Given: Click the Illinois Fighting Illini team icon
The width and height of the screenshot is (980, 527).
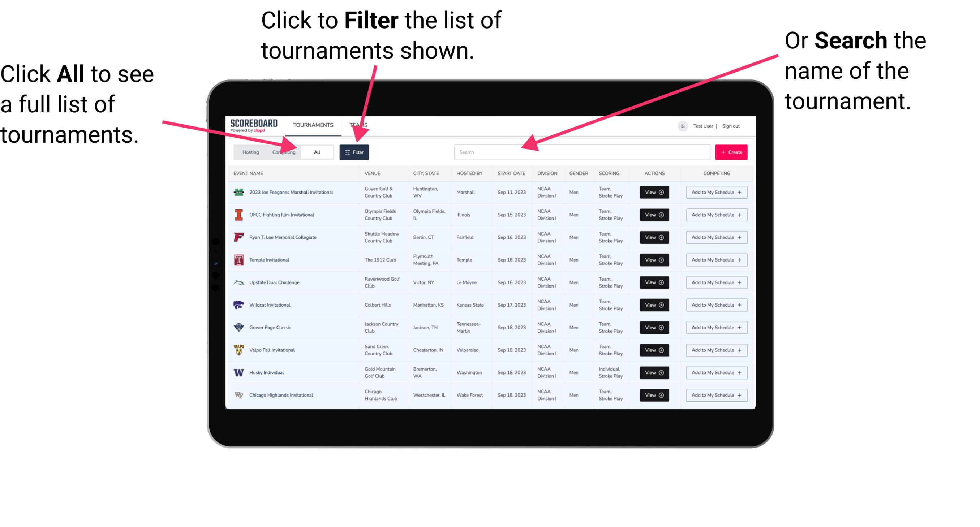Looking at the screenshot, I should (x=239, y=216).
